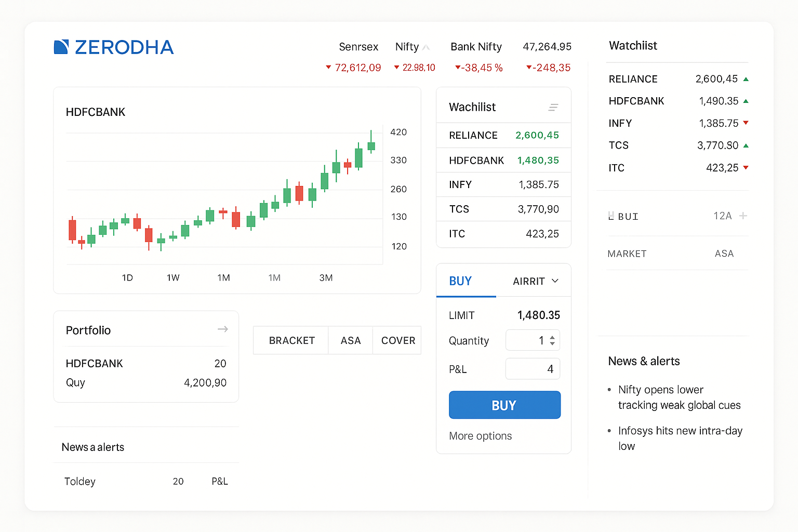Image resolution: width=798 pixels, height=532 pixels.
Task: Select the greyed 1M chart range
Action: pyautogui.click(x=274, y=278)
